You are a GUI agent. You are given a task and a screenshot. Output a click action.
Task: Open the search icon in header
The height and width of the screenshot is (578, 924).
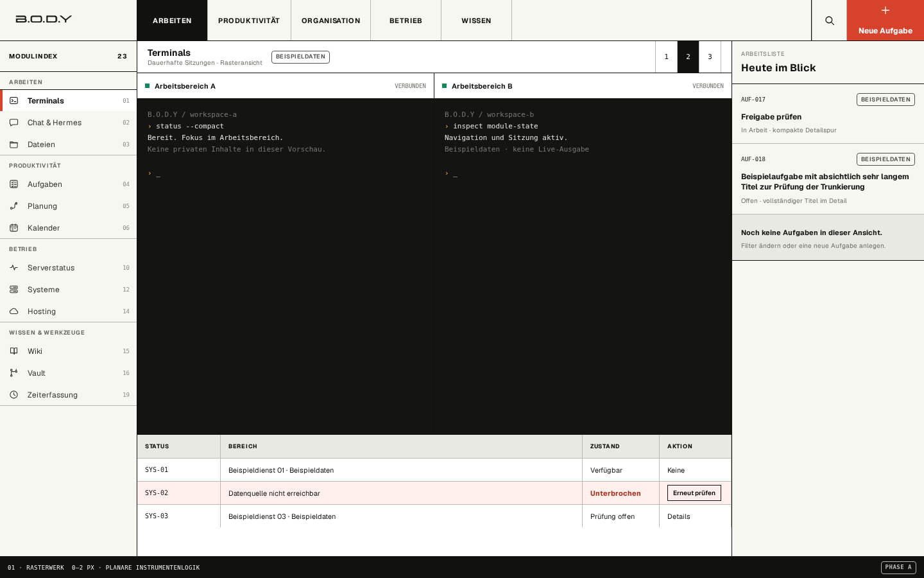(x=829, y=21)
